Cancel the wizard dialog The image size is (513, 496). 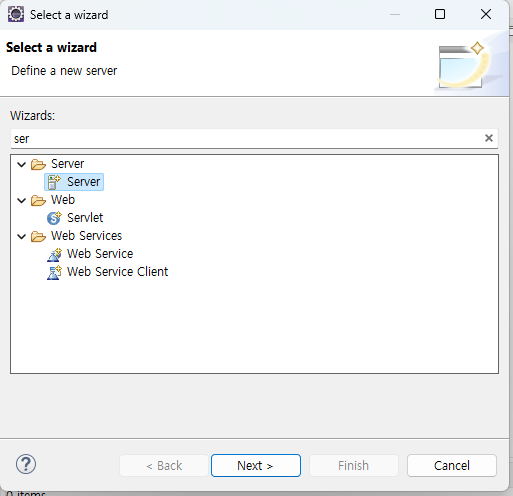452,465
